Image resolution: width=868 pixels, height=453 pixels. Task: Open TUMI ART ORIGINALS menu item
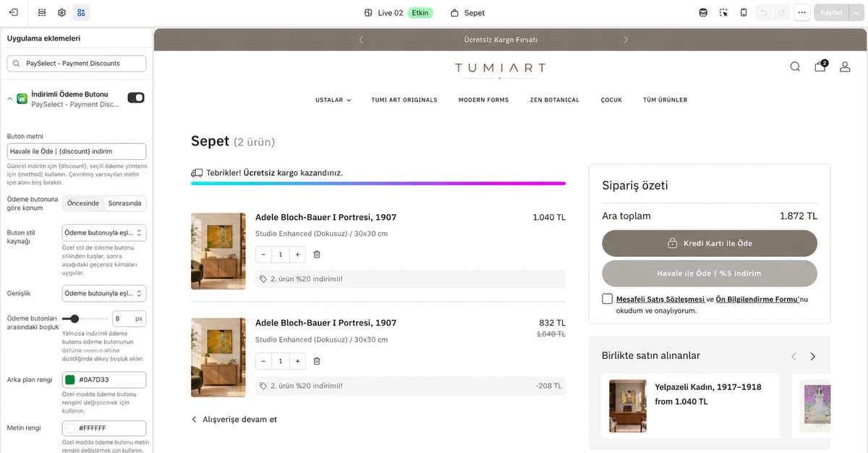(404, 100)
